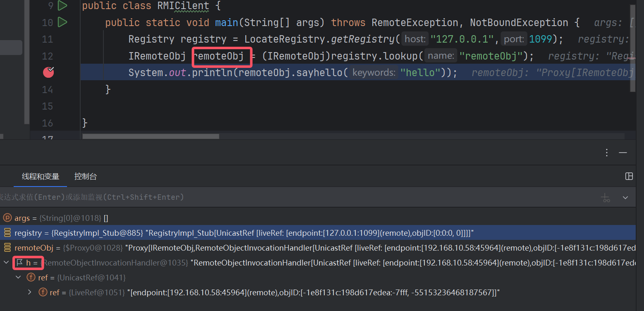Click the flag icon next to h field

pyautogui.click(x=19, y=263)
